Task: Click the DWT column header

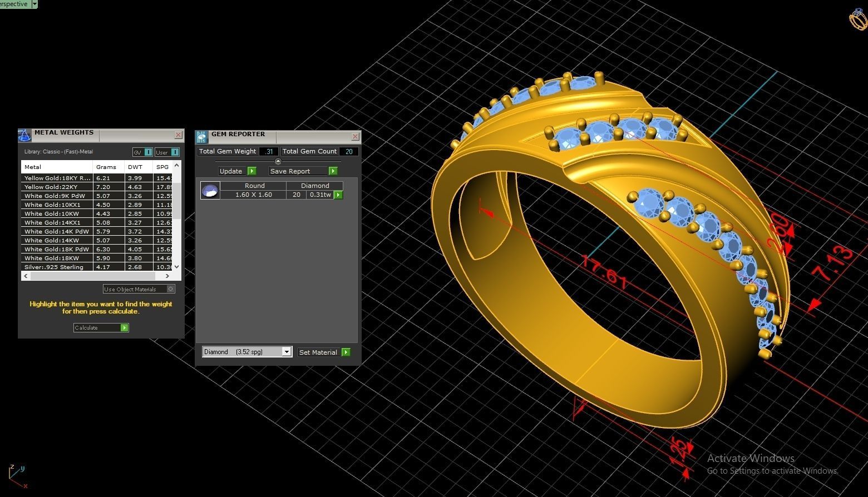Action: pyautogui.click(x=139, y=167)
